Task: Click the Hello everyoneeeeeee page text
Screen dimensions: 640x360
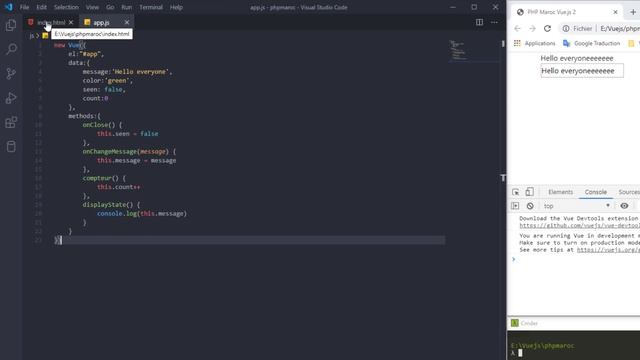Action: pyautogui.click(x=577, y=58)
